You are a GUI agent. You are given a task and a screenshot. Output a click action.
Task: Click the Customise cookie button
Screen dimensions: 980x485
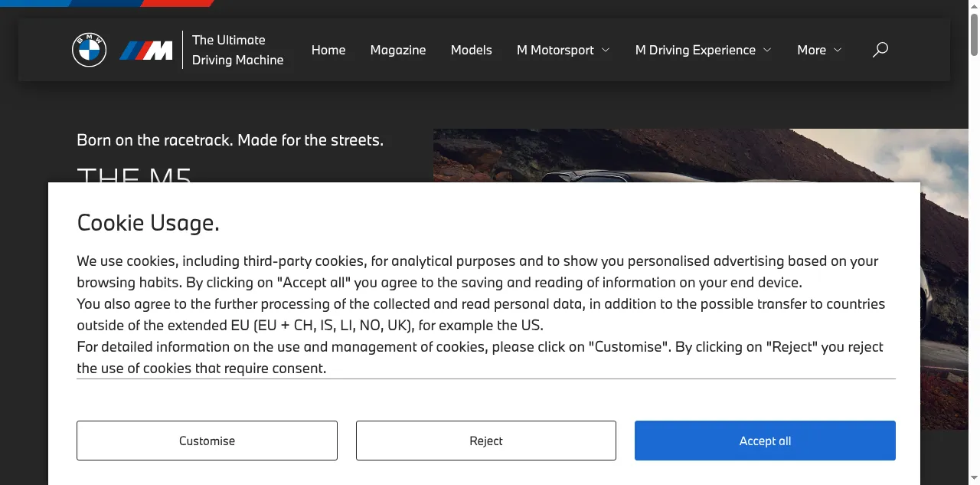coord(207,441)
